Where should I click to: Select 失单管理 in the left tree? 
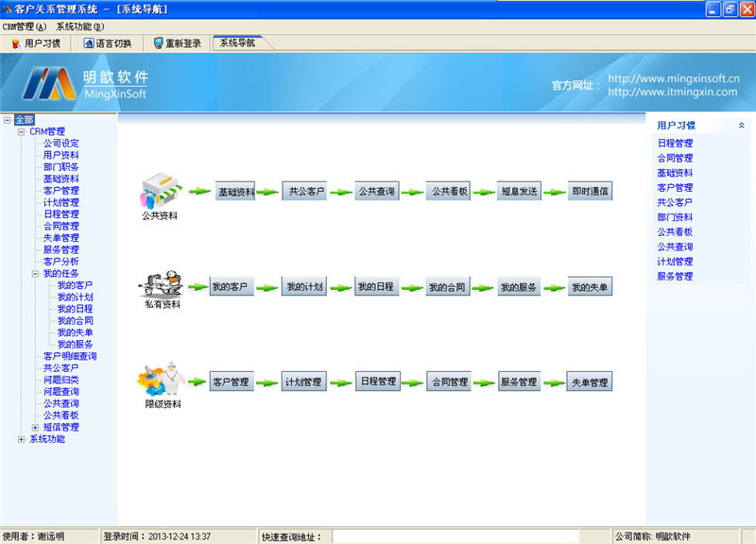click(x=60, y=238)
